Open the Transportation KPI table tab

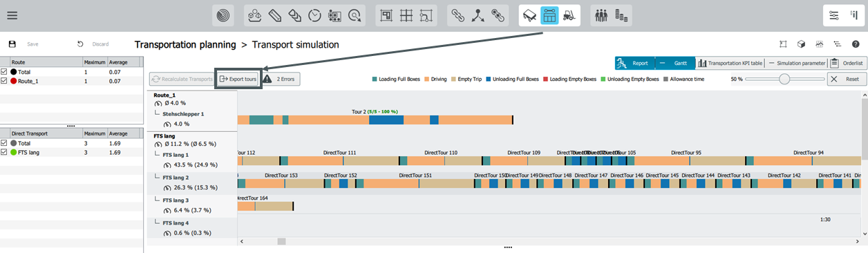(730, 63)
